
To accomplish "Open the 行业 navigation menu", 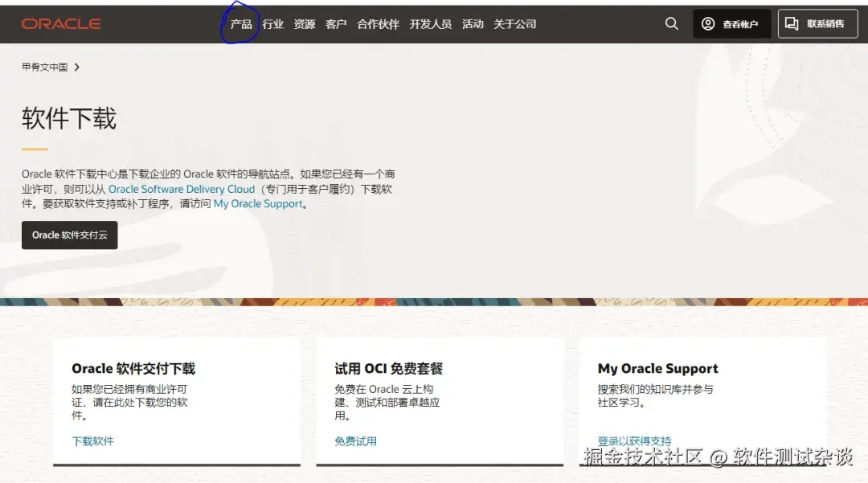I will 273,24.
